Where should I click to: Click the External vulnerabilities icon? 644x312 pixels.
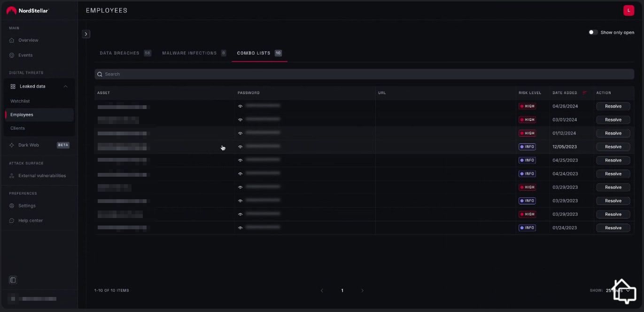pos(12,176)
